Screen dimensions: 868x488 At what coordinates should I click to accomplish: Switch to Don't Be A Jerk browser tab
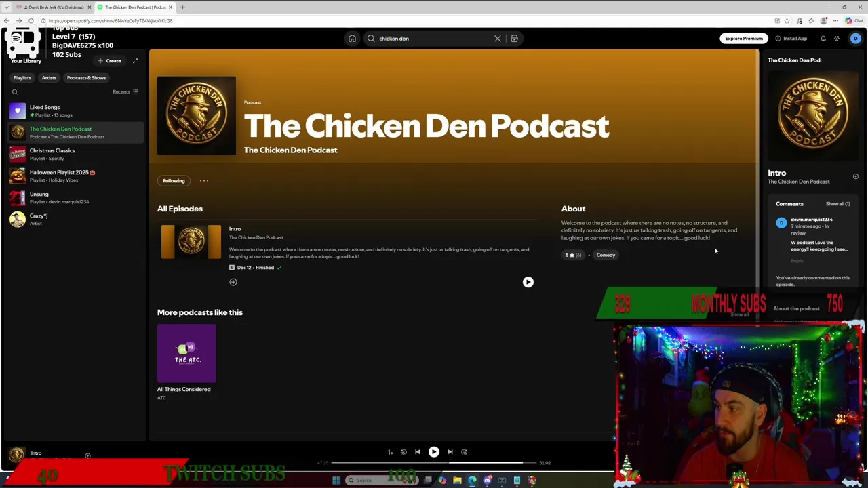click(x=54, y=7)
